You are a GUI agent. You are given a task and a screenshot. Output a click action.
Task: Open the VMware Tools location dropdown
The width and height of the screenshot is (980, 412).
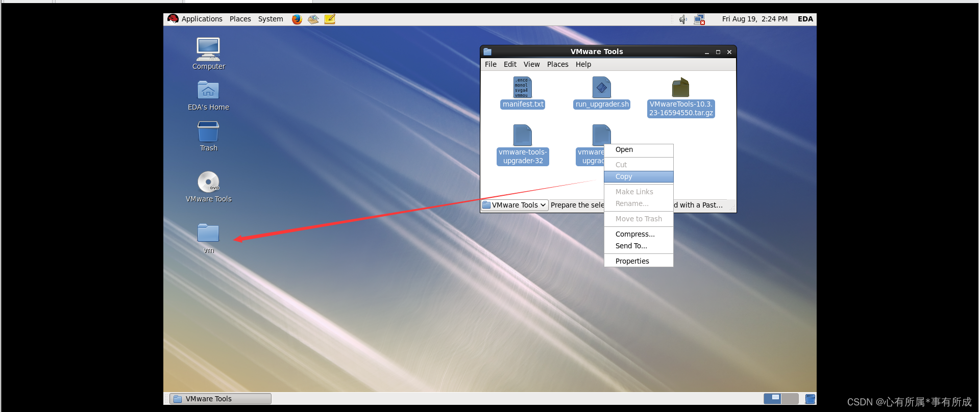coord(514,205)
